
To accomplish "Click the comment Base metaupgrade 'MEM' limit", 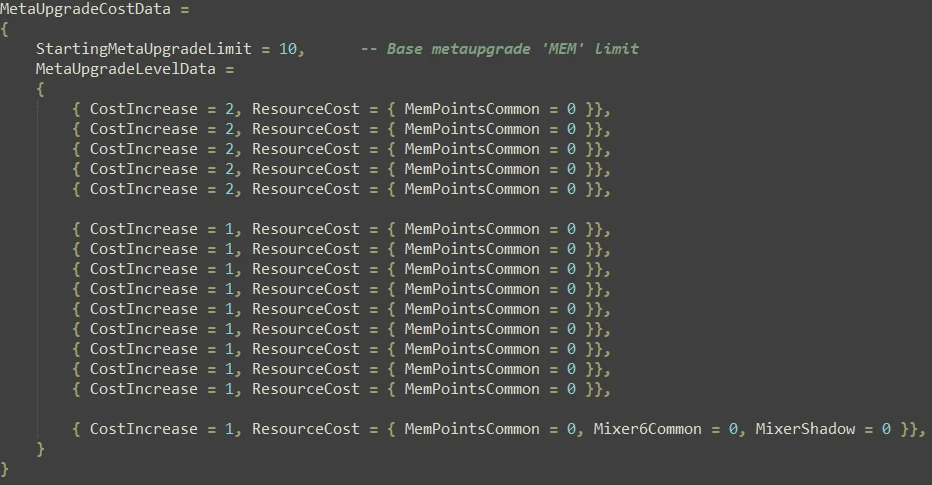I will point(512,49).
